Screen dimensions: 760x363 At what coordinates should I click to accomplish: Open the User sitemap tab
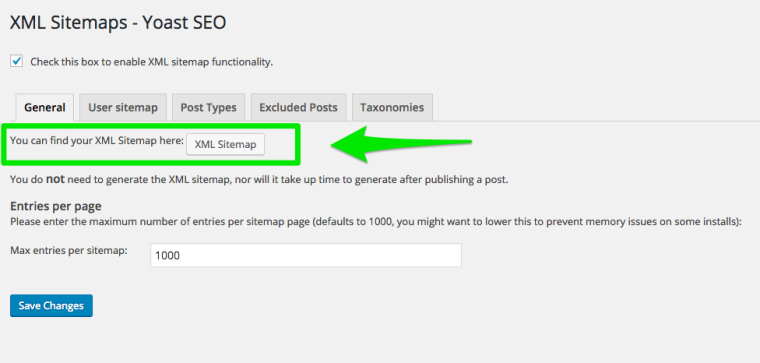[x=123, y=107]
